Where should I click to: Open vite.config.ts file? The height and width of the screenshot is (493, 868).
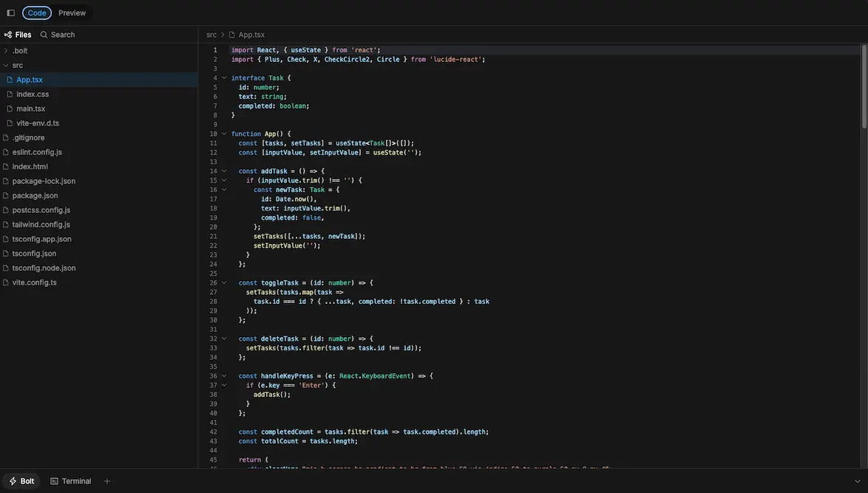34,282
